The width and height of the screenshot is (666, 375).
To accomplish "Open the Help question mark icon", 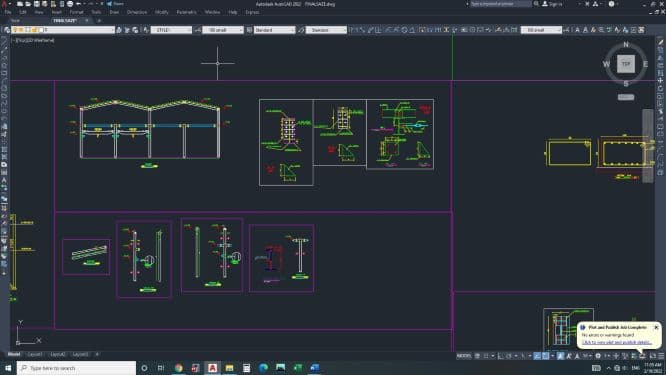I will [x=611, y=4].
